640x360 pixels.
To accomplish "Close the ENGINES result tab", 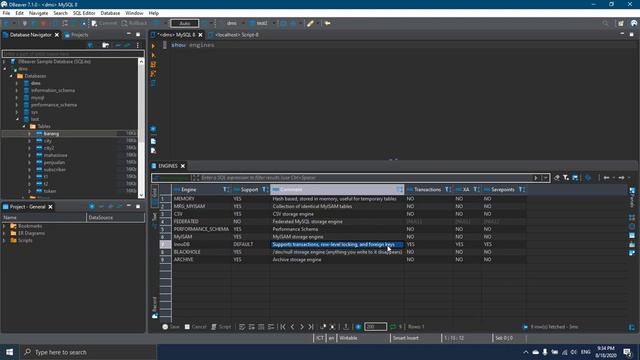I will 183,166.
